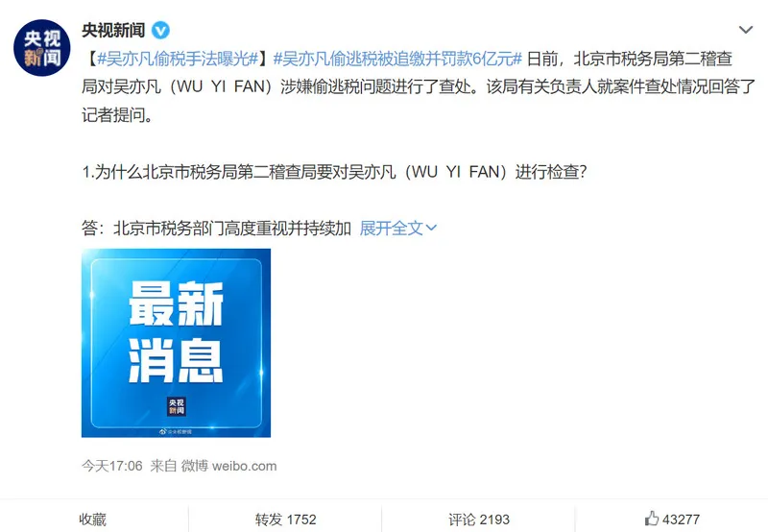
Task: Open the 央视新闻 profile avatar
Action: tap(41, 48)
